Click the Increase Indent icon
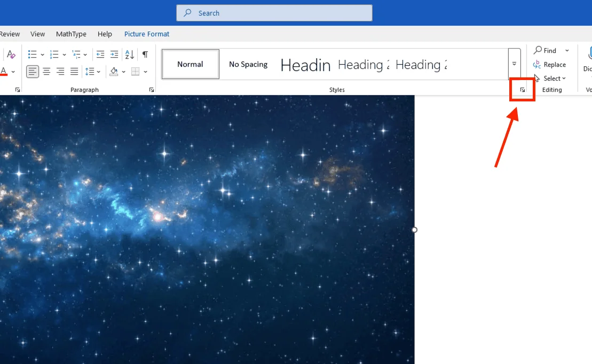 (114, 54)
